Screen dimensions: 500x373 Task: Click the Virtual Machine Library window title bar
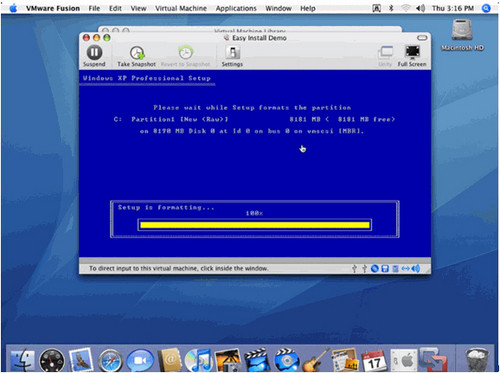point(250,30)
